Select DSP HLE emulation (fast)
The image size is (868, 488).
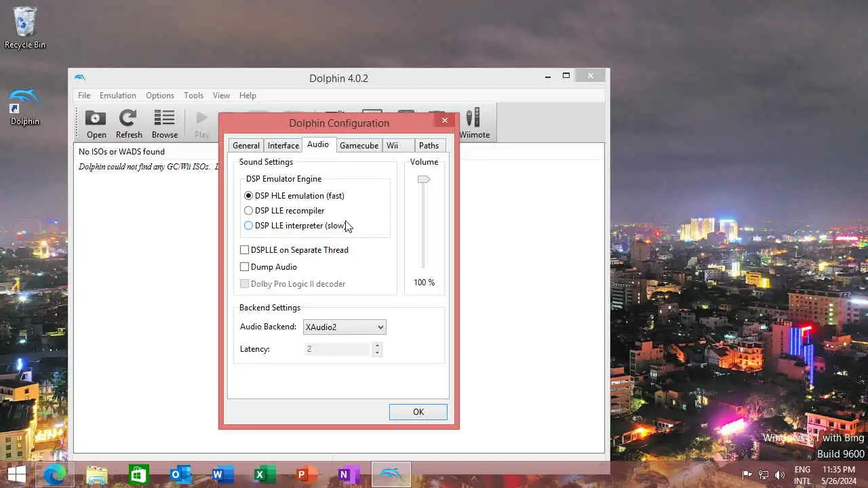point(294,196)
